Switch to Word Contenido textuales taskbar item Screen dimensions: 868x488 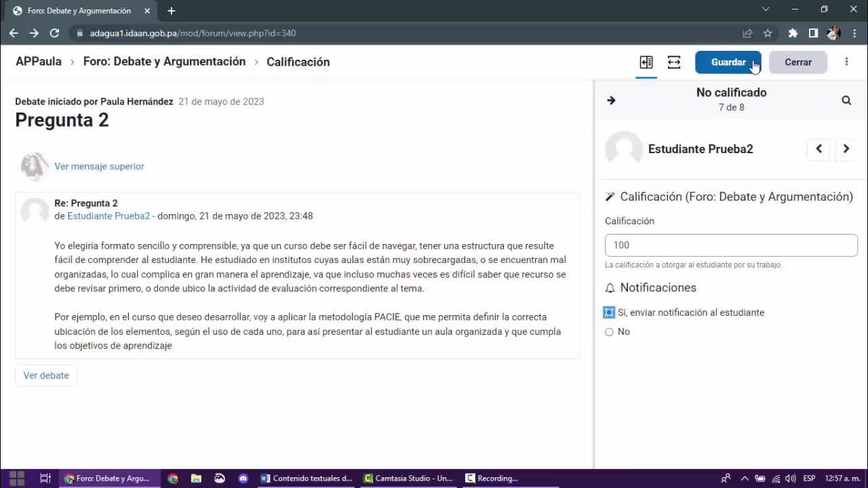pyautogui.click(x=307, y=478)
